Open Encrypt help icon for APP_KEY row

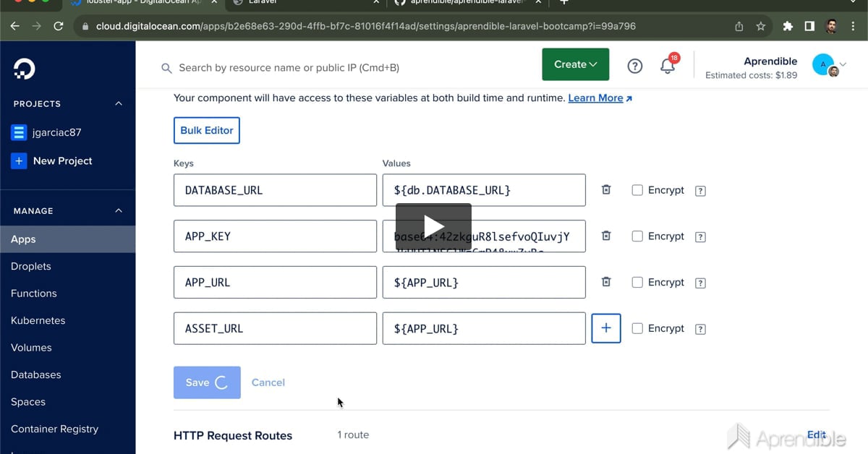point(700,237)
